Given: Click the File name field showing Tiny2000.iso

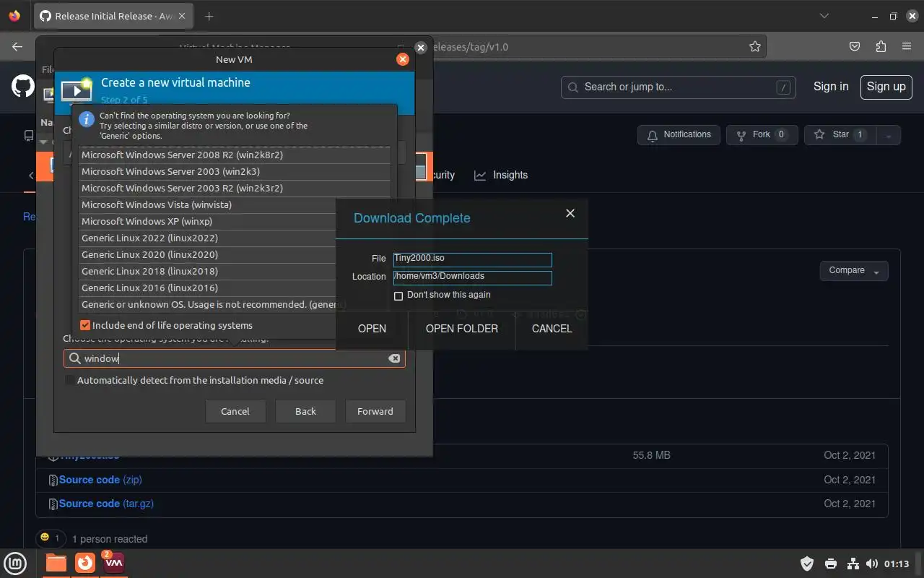Looking at the screenshot, I should (472, 259).
